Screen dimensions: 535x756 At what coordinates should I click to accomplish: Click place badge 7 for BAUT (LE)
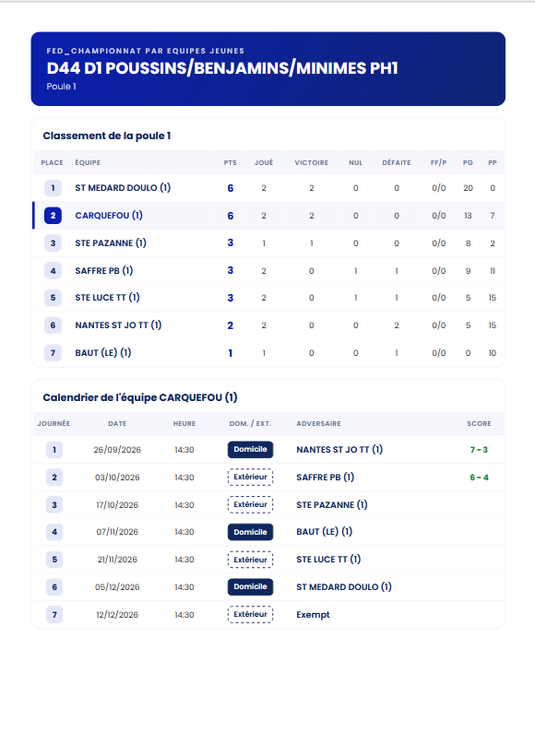53,352
